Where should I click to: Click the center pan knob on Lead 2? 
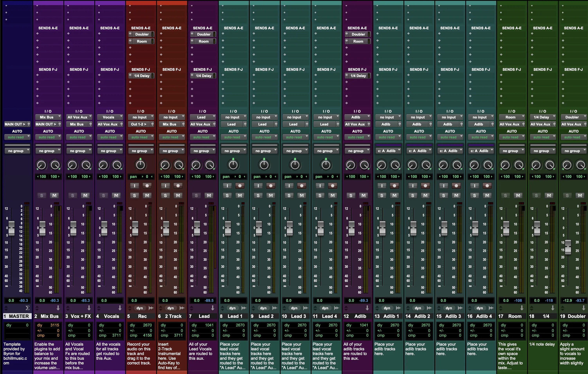click(x=264, y=165)
